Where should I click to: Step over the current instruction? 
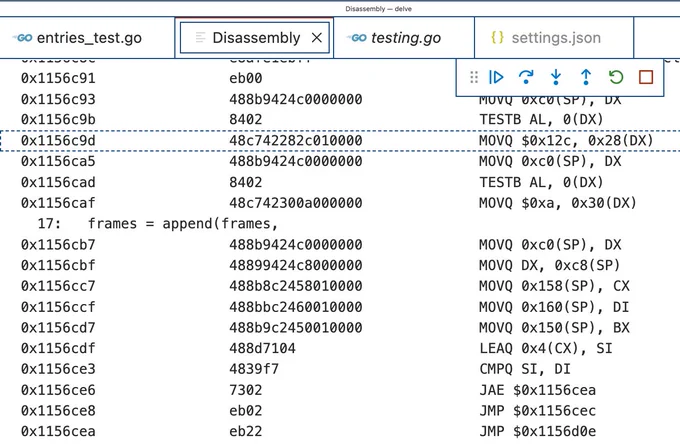coord(526,77)
